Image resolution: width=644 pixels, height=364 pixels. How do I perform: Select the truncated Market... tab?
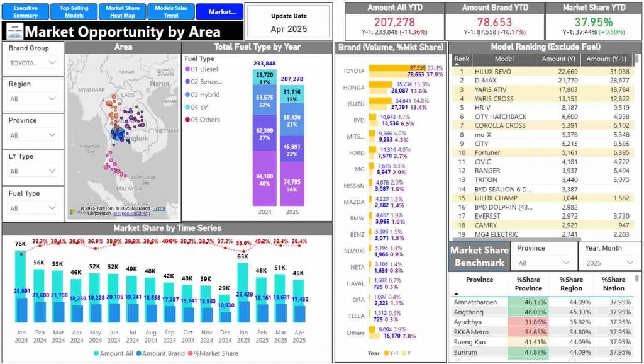(x=219, y=11)
